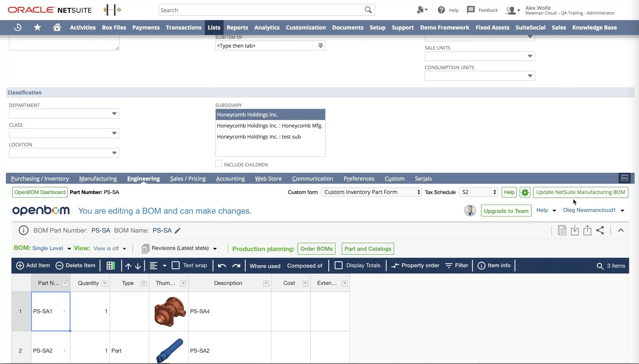Open the Transactions menu

(x=183, y=27)
